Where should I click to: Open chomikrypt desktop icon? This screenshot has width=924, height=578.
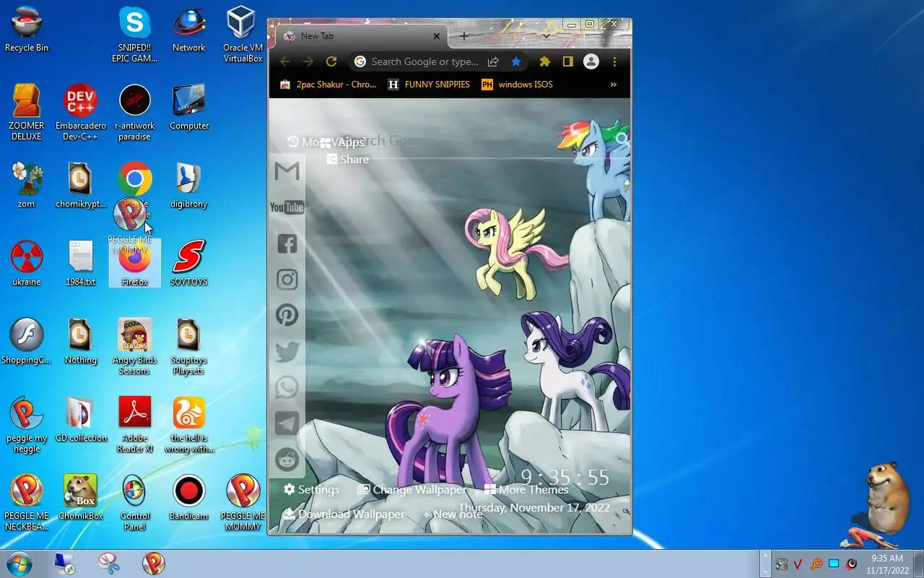pos(81,186)
